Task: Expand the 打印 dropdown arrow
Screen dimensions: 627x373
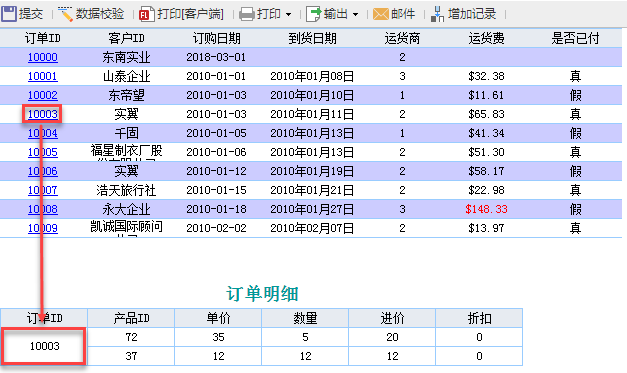Action: (289, 15)
